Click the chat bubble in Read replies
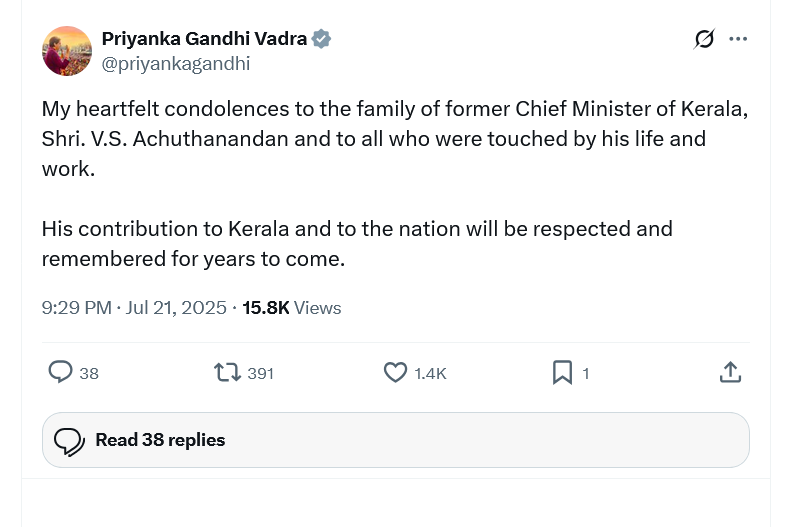This screenshot has height=527, width=790. click(68, 441)
